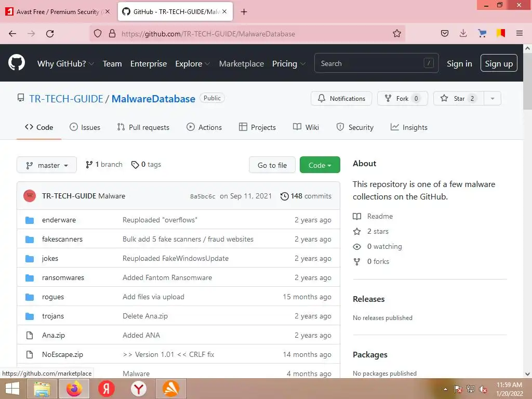Click Go to file button
This screenshot has width=532, height=399.
(272, 165)
